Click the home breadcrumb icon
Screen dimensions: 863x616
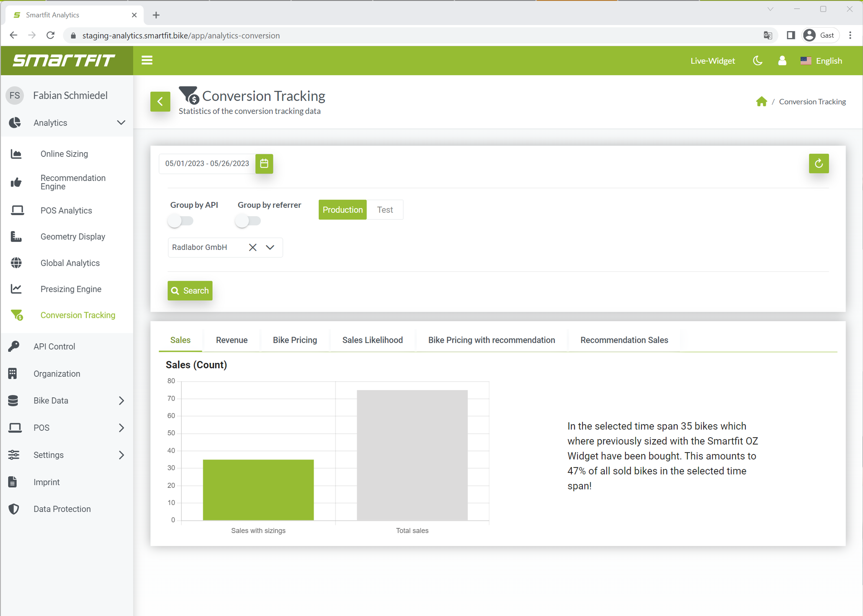(x=761, y=102)
